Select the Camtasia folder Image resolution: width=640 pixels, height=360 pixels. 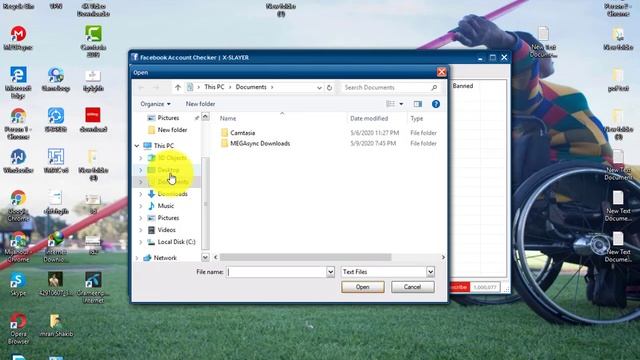242,133
